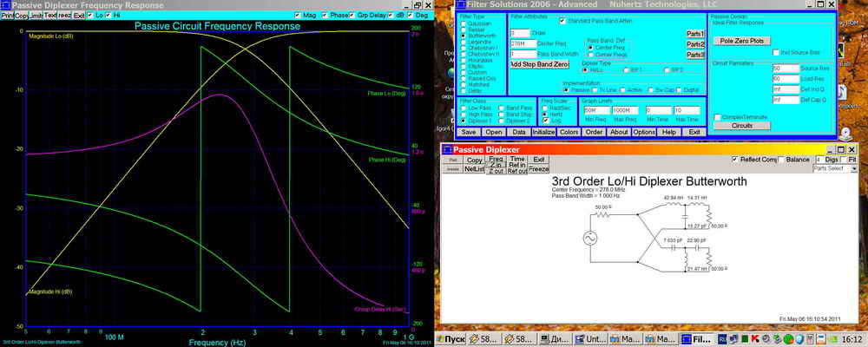Toggle the Mag checkbox

(298, 16)
